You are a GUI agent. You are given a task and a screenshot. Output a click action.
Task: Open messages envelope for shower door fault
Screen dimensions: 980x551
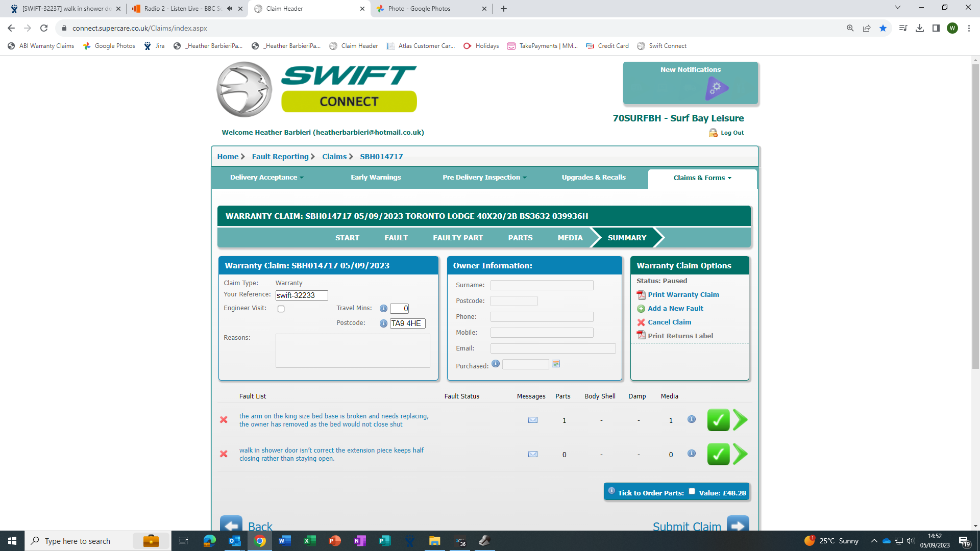pos(532,454)
